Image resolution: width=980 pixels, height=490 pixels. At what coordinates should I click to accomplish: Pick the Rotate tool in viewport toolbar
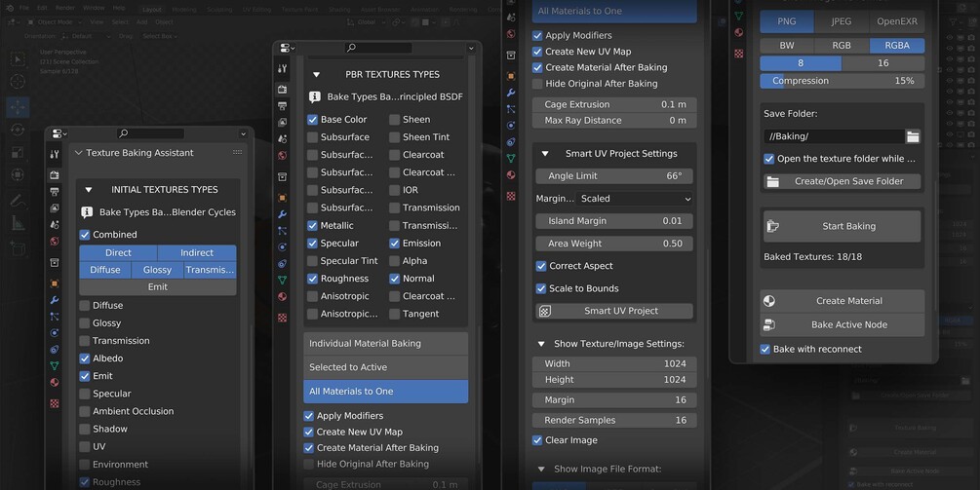(x=18, y=130)
